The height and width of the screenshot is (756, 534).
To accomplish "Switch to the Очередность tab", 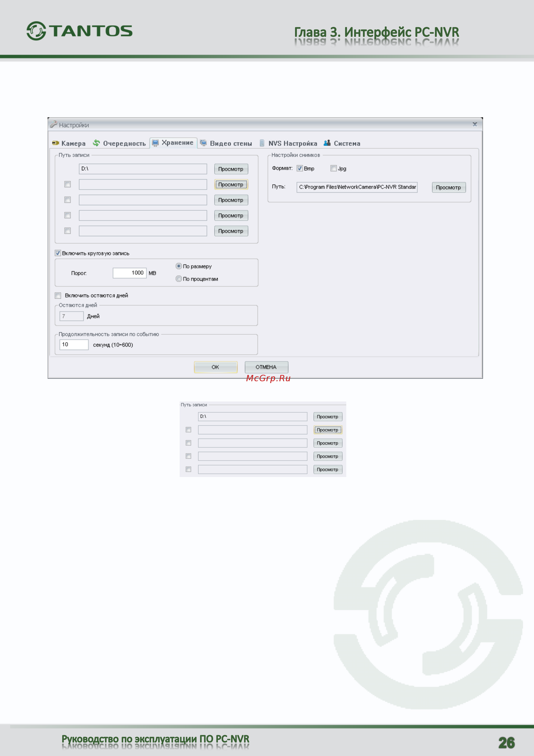I will (119, 143).
